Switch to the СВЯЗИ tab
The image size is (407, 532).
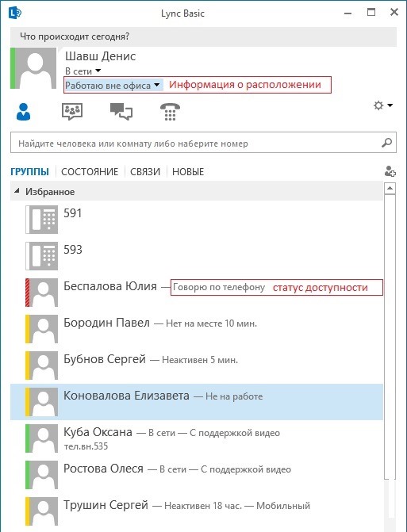(x=145, y=172)
